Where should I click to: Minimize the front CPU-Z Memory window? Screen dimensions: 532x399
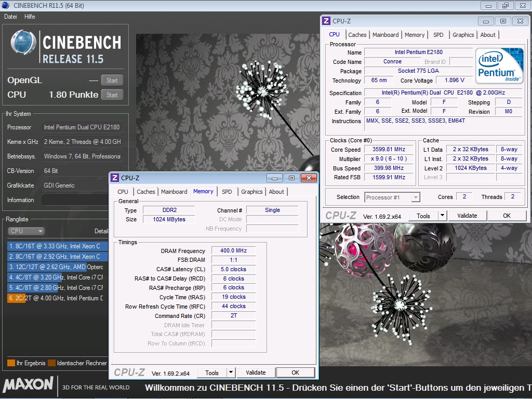[274, 178]
